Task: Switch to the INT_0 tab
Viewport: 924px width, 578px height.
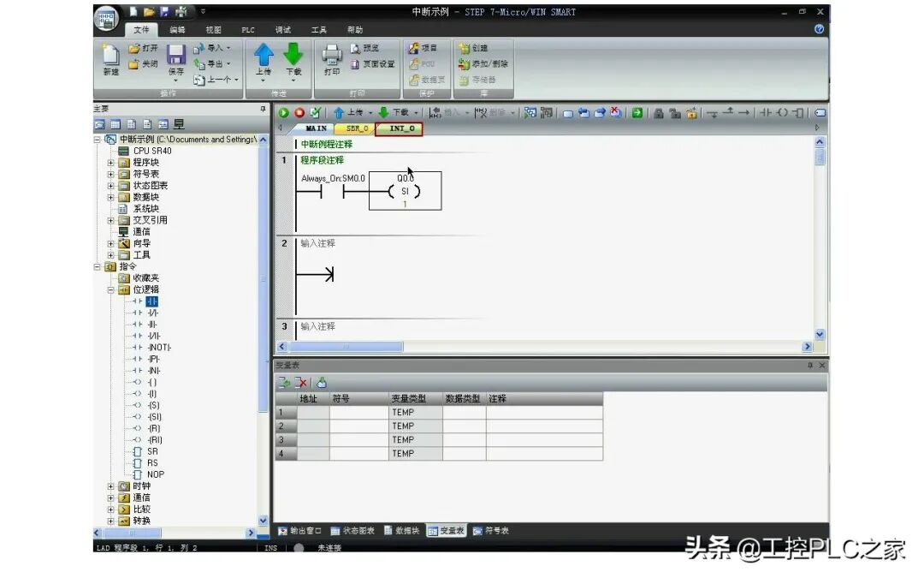Action: click(402, 128)
